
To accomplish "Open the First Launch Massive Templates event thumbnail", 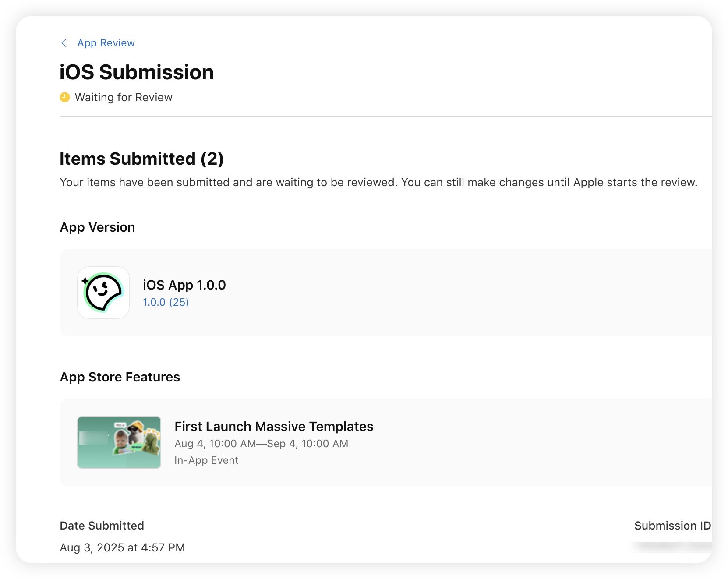I will (x=119, y=442).
